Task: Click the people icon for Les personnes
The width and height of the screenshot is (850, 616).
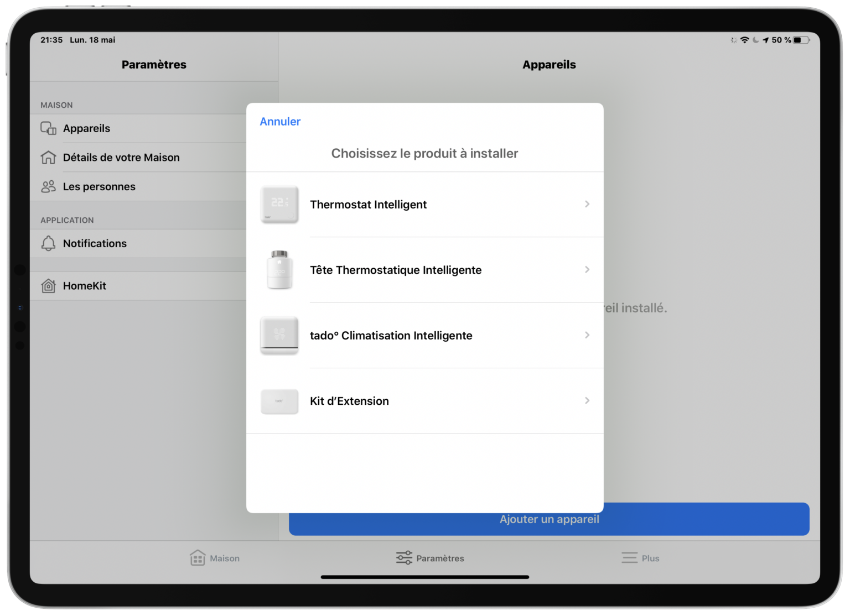Action: point(49,186)
